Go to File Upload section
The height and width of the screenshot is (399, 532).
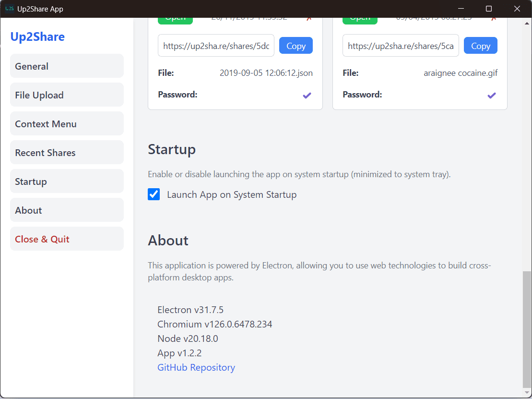click(67, 95)
